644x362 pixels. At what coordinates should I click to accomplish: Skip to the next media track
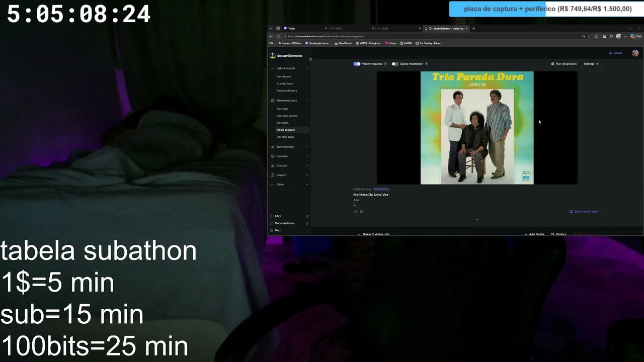point(361,212)
